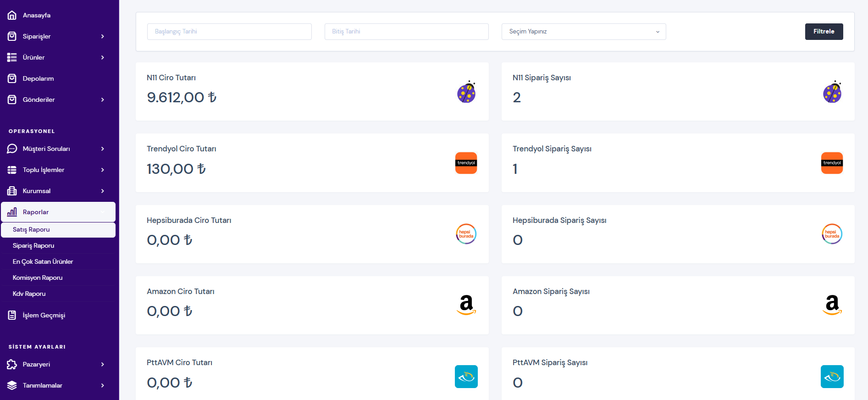868x400 pixels.
Task: Focus the Başlangıç Tarihi date field
Action: tap(229, 32)
